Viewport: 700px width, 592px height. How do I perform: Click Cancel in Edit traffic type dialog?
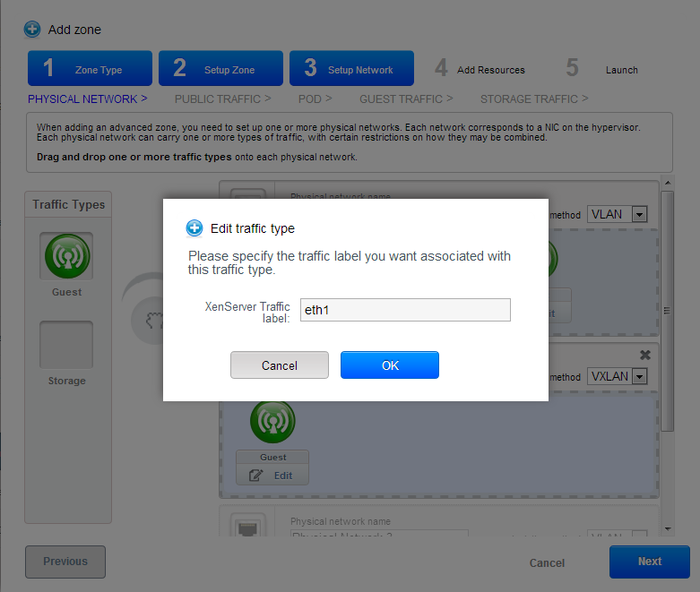coord(280,365)
